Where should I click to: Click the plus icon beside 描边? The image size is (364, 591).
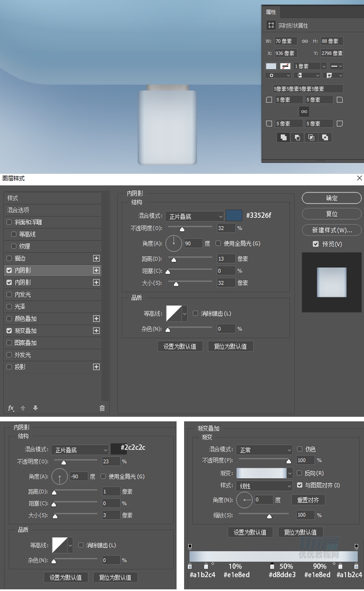(96, 258)
